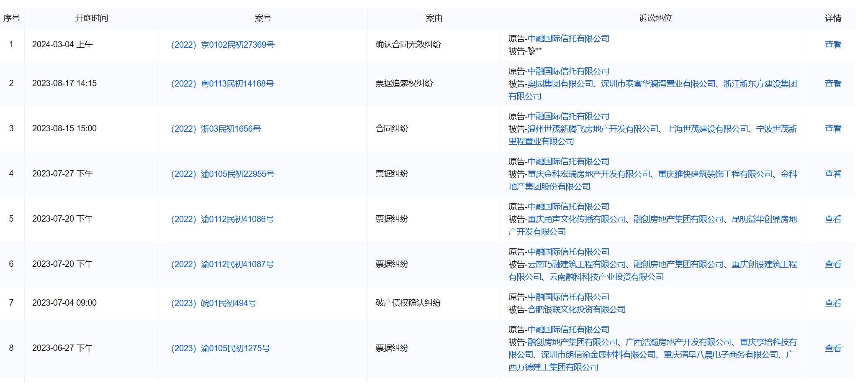View details (查看) for the 确认合同无效纠纷 row
The image size is (868, 383).
click(x=833, y=45)
